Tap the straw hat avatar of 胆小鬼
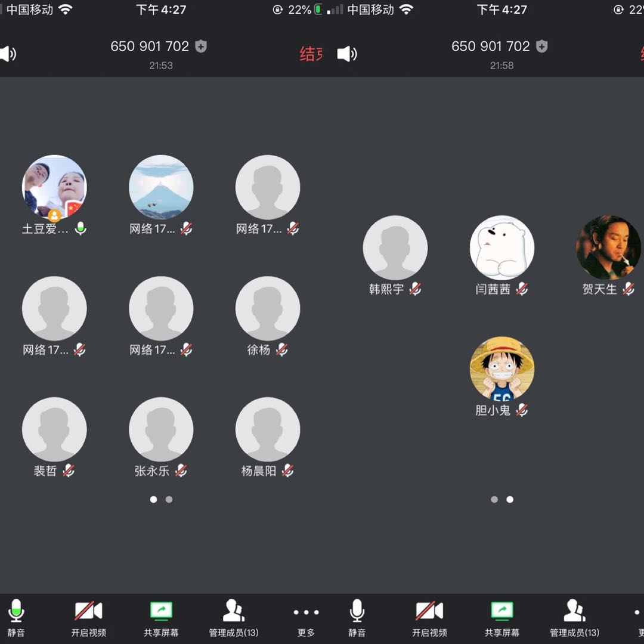This screenshot has width=644, height=644. pyautogui.click(x=501, y=369)
